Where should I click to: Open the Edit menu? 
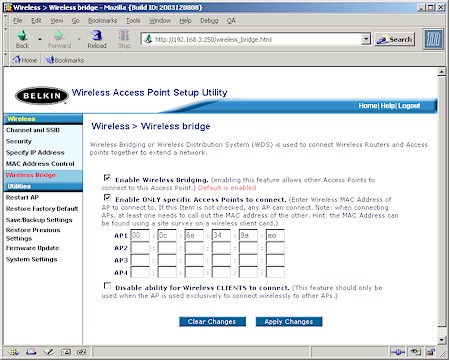click(36, 21)
